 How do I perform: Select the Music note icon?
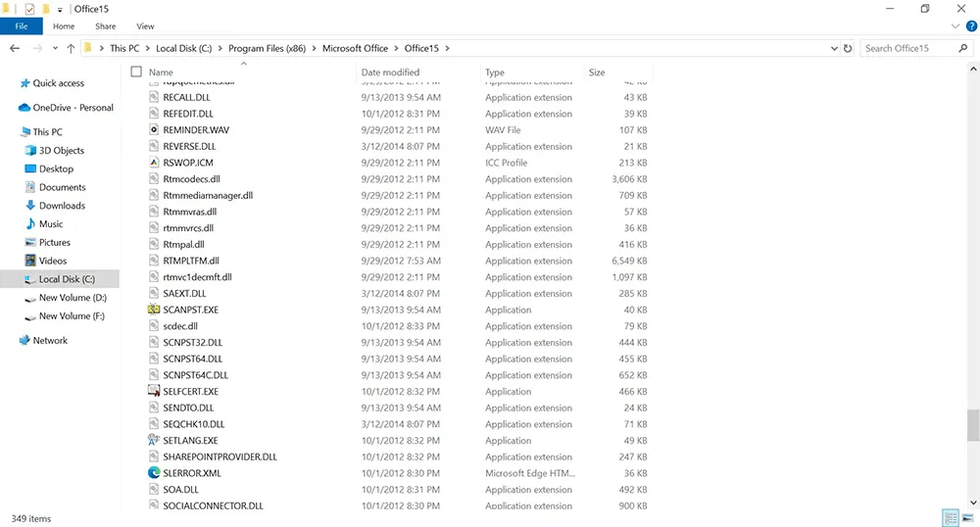coord(30,223)
